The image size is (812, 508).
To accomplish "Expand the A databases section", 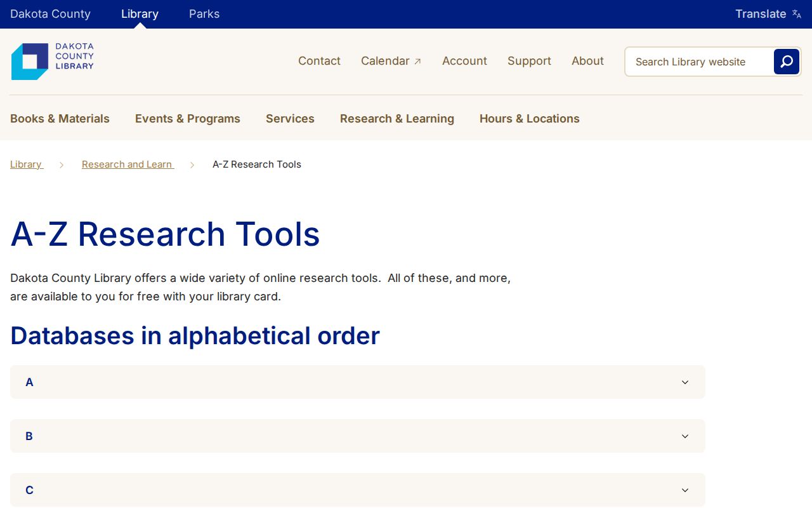I will [x=358, y=382].
